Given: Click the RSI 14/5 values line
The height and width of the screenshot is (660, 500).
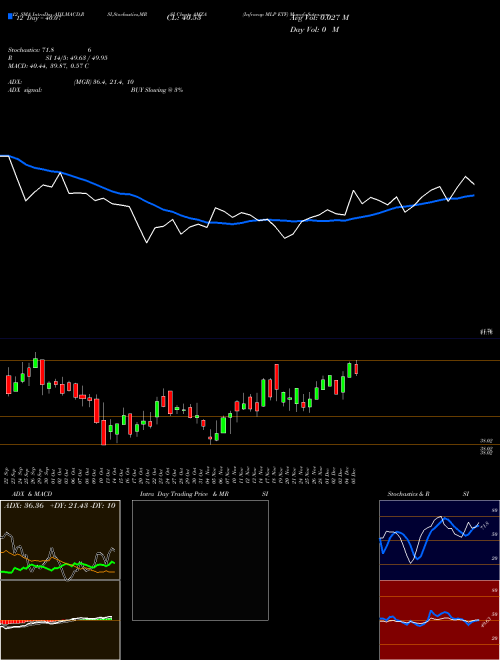Looking at the screenshot, I should [58, 58].
